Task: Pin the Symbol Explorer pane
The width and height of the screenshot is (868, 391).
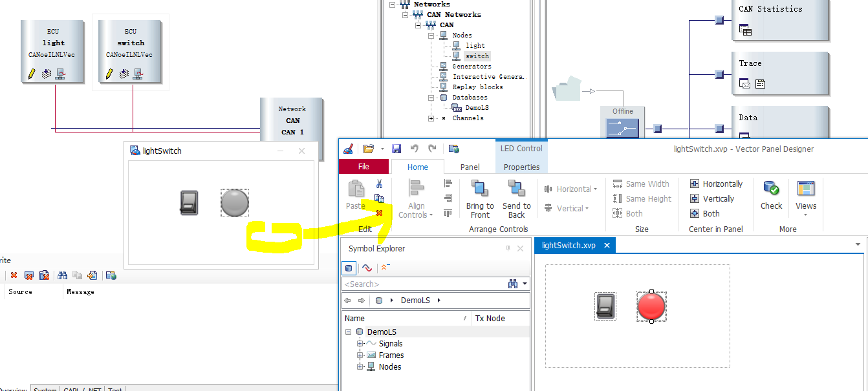Action: [508, 249]
